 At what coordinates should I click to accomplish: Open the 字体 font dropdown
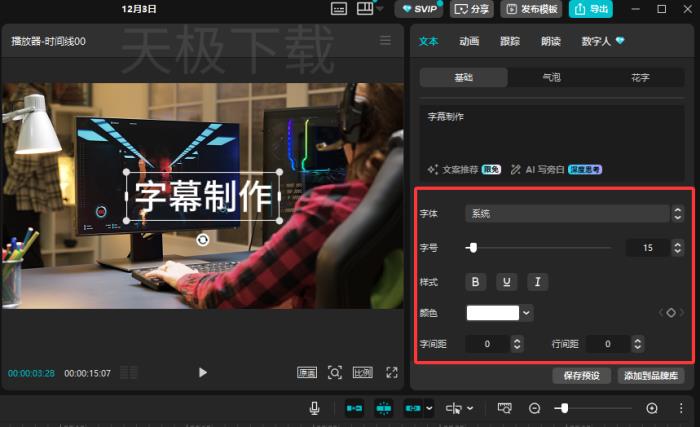point(566,213)
